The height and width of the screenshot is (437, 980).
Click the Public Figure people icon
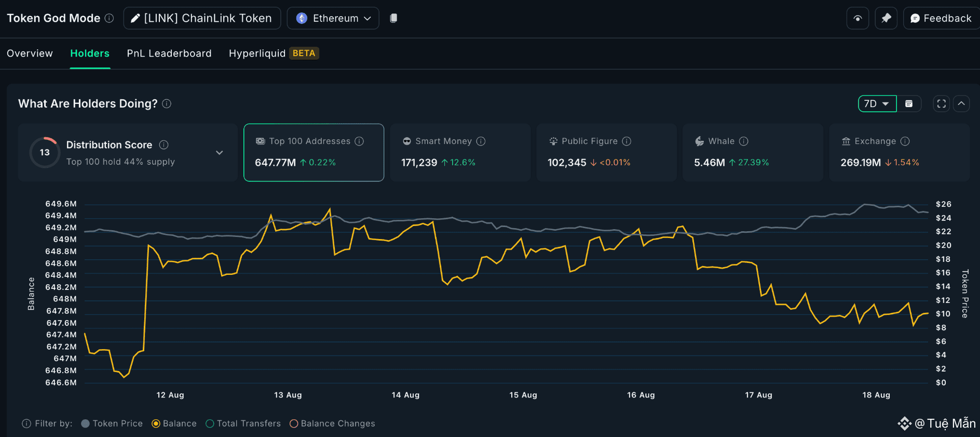tap(553, 141)
